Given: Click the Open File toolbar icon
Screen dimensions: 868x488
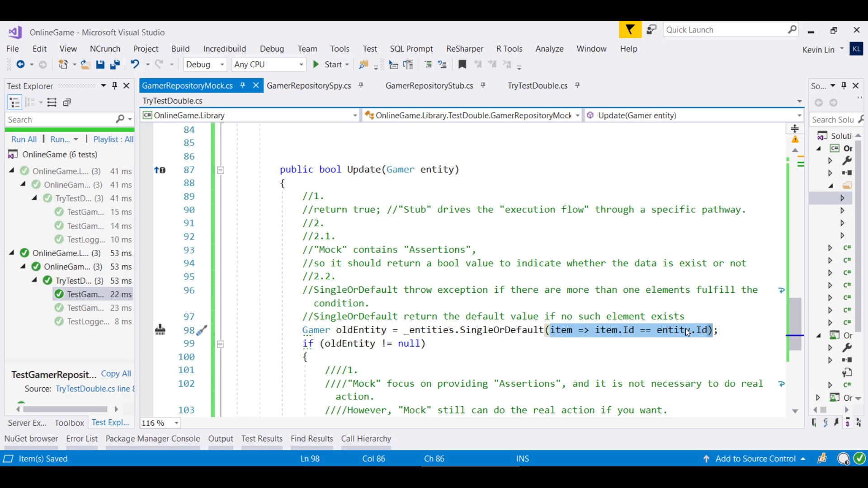Looking at the screenshot, I should 85,65.
